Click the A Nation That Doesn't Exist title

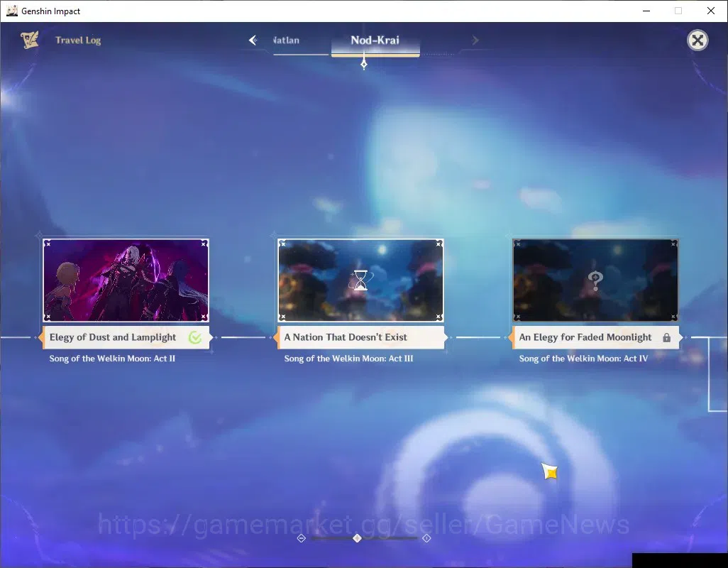click(x=346, y=337)
